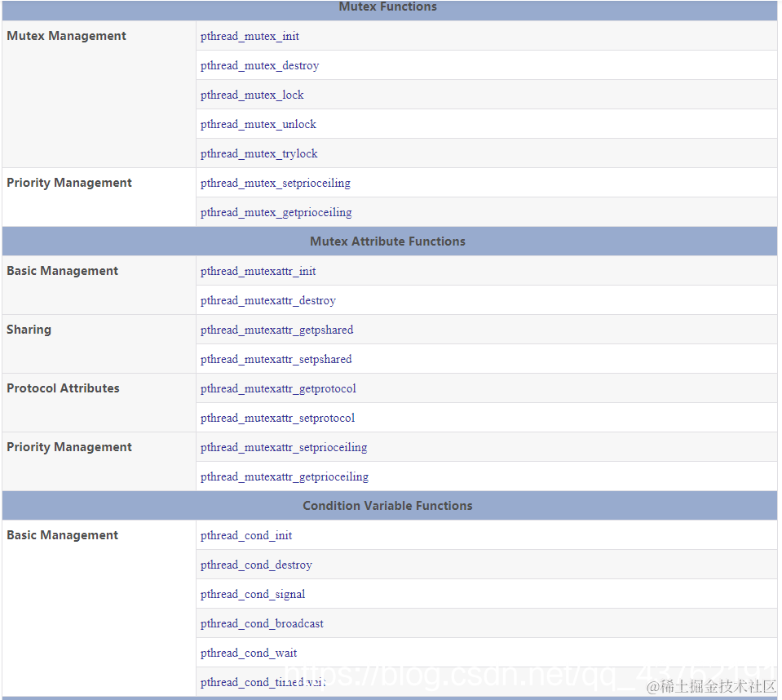Open pthread_mutexattr_init link
Screen dimensions: 782x700
pyautogui.click(x=258, y=271)
